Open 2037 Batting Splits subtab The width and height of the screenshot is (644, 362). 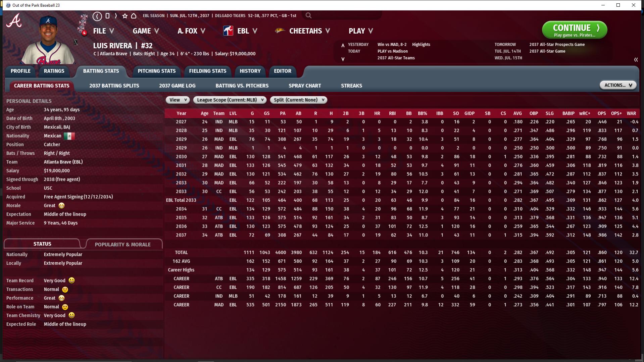coord(114,86)
